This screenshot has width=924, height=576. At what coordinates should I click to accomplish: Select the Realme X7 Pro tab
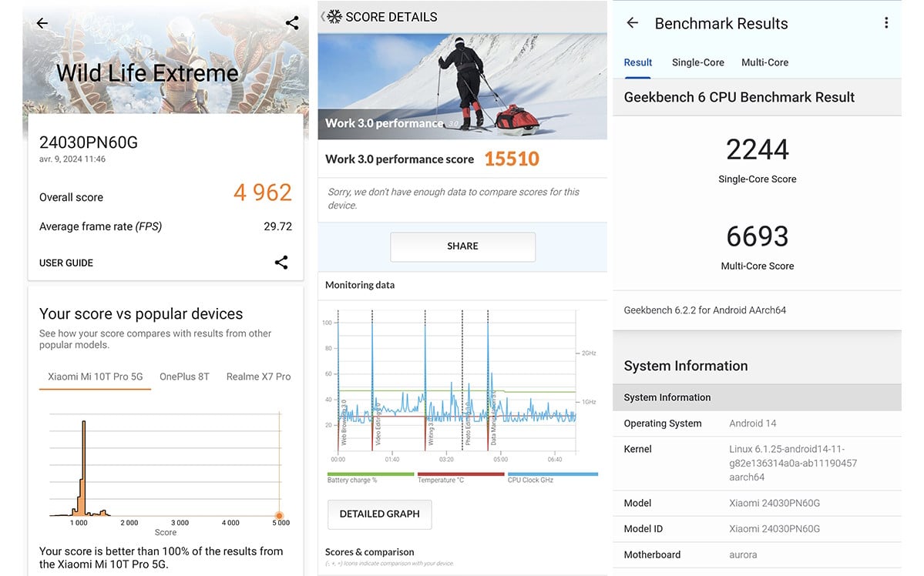point(258,377)
